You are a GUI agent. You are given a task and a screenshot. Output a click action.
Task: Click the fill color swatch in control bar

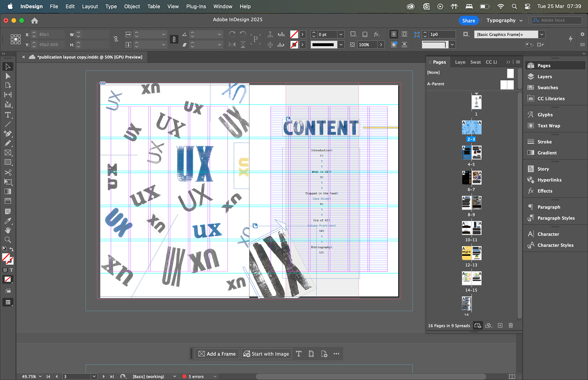click(294, 34)
